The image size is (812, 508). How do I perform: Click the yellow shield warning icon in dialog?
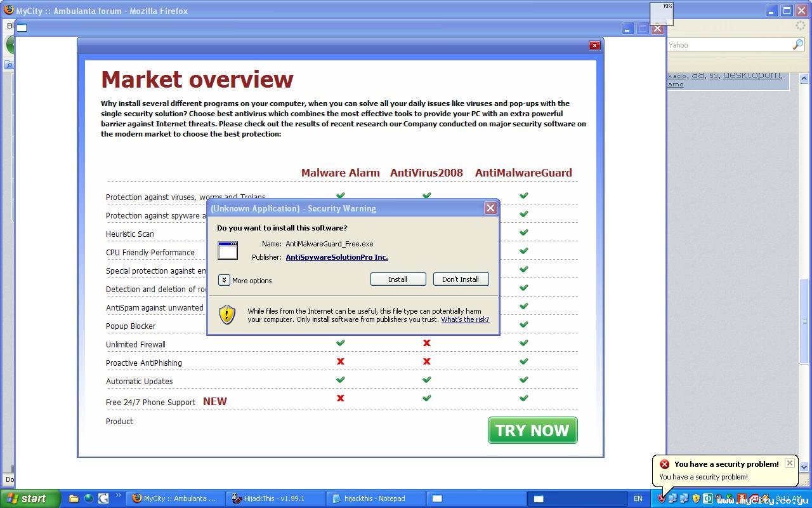point(227,315)
